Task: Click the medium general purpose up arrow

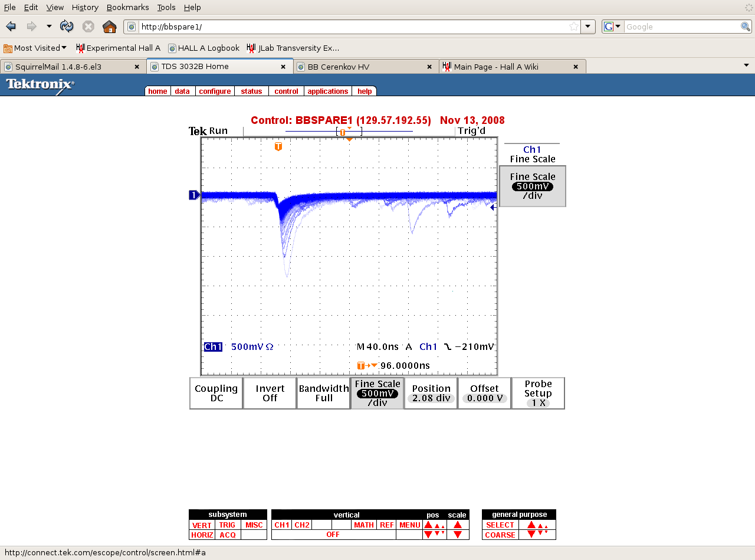Action: 540,526
